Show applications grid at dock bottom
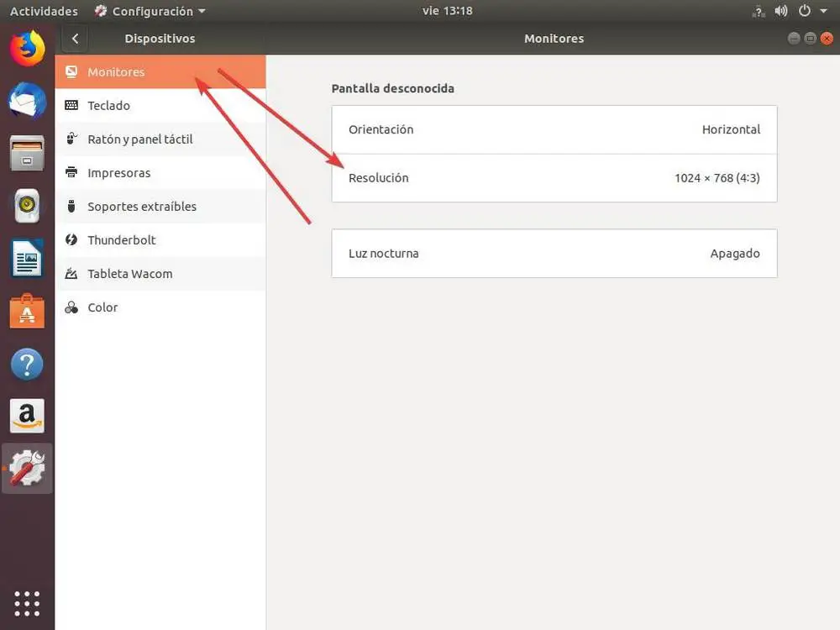840x630 pixels. click(27, 604)
